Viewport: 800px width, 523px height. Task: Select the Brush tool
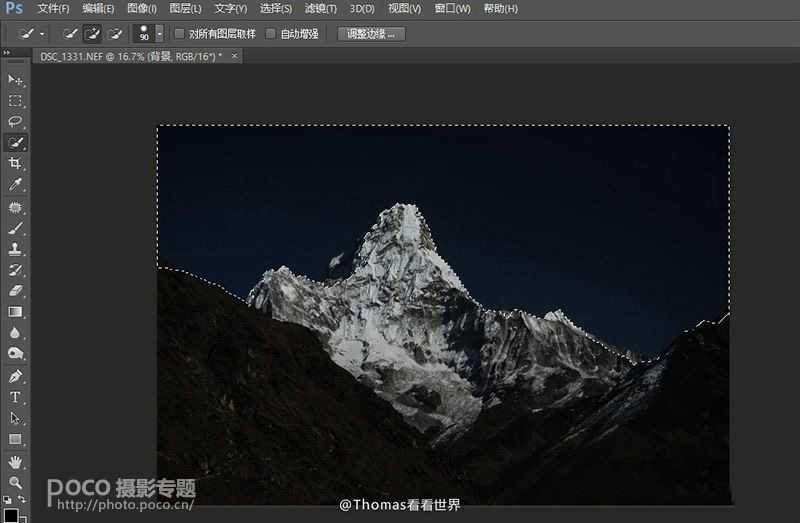(x=15, y=228)
